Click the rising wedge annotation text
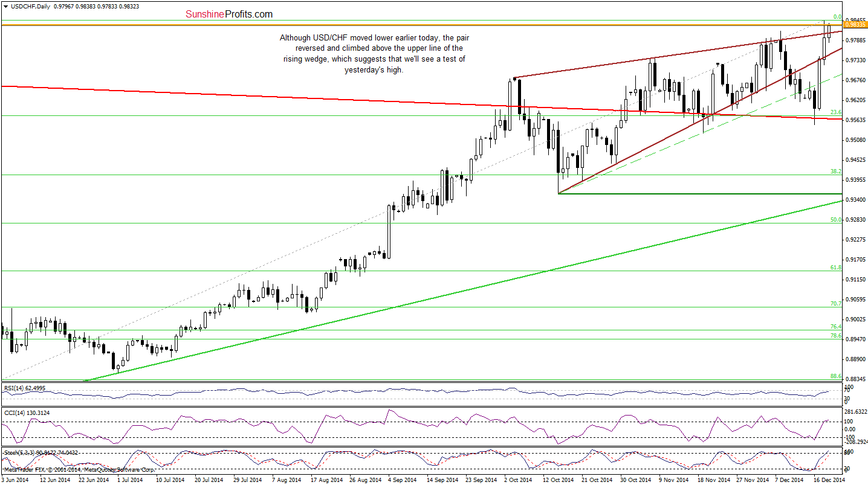868x485 pixels. pyautogui.click(x=374, y=54)
